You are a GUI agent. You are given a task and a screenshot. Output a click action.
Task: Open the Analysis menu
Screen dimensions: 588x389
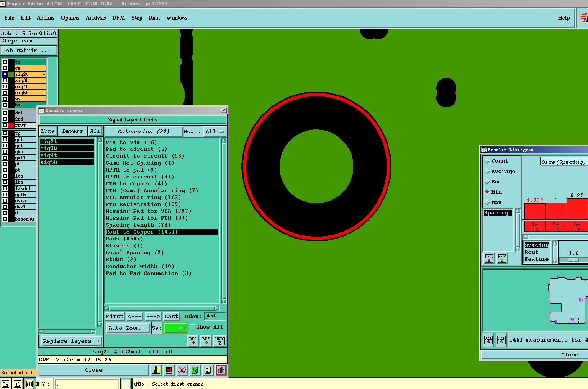point(96,18)
